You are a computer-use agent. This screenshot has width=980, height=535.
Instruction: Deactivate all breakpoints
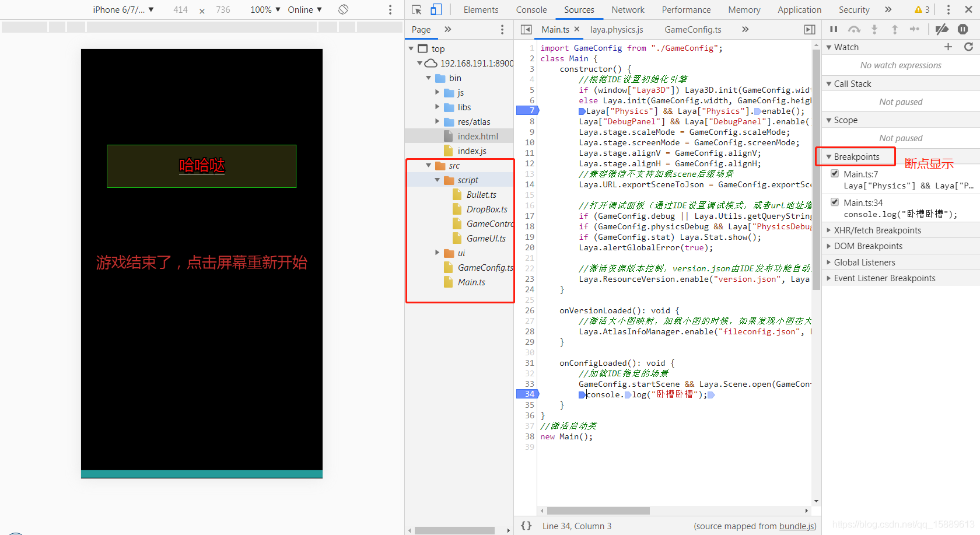(x=942, y=29)
